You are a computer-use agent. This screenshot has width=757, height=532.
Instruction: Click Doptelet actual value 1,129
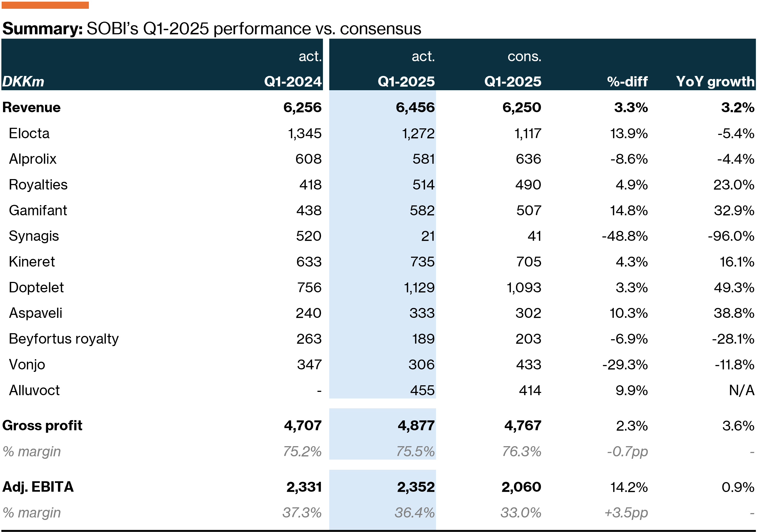pos(420,287)
